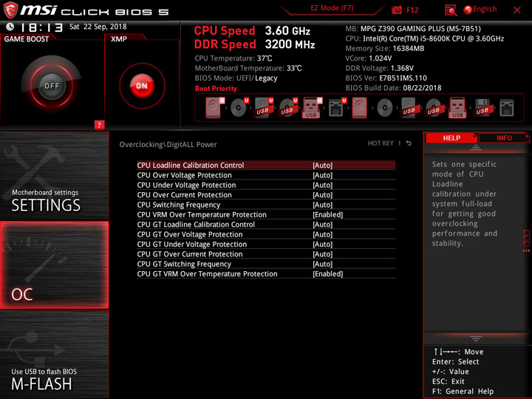
Task: Click the clock icon beside the time
Action: click(10, 27)
